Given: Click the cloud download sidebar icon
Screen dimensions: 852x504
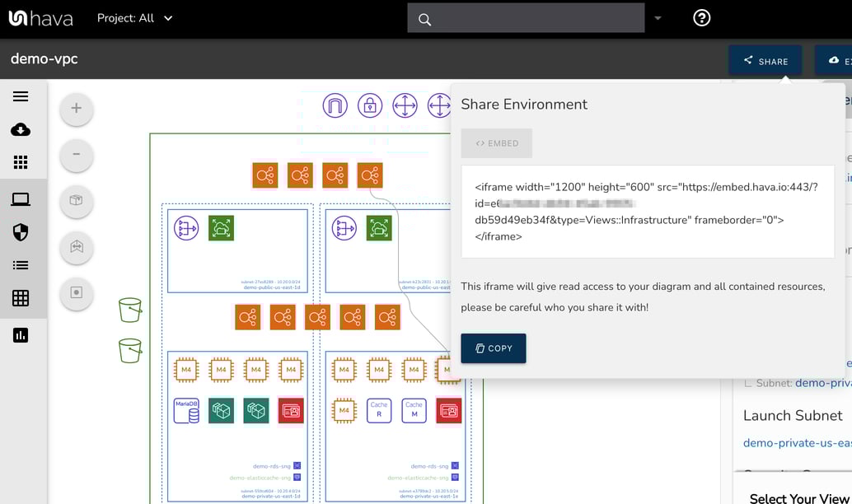Looking at the screenshot, I should (x=21, y=130).
